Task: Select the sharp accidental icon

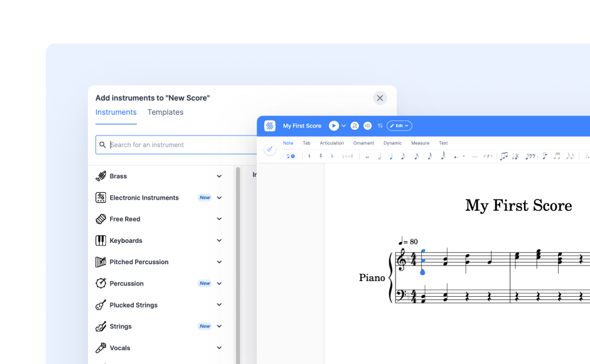Action: tap(321, 156)
